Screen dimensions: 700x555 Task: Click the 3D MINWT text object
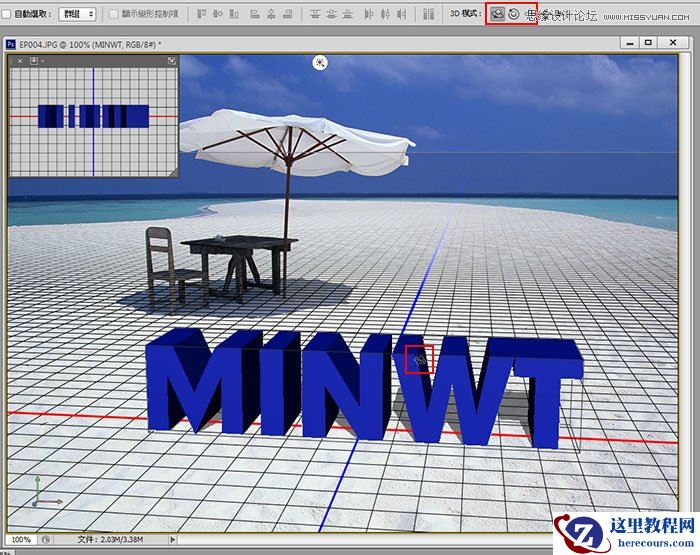[x=364, y=388]
